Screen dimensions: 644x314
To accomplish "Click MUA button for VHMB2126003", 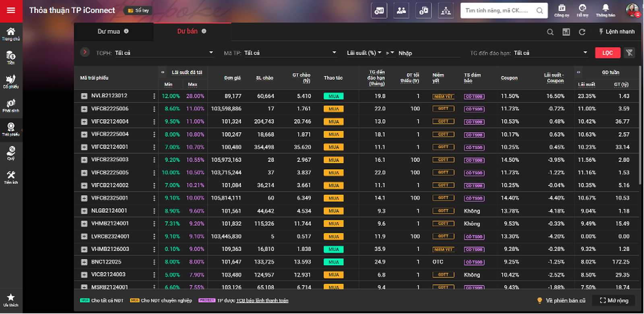I will 334,250.
